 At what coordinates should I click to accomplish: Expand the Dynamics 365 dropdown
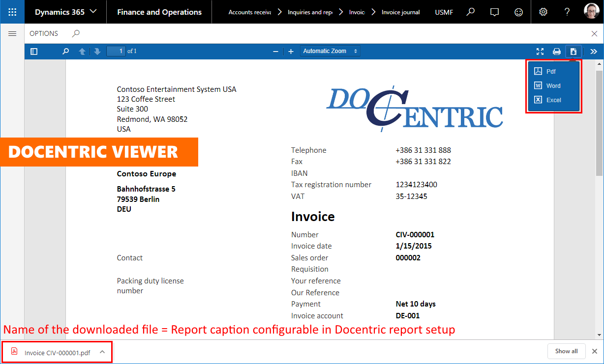click(66, 12)
